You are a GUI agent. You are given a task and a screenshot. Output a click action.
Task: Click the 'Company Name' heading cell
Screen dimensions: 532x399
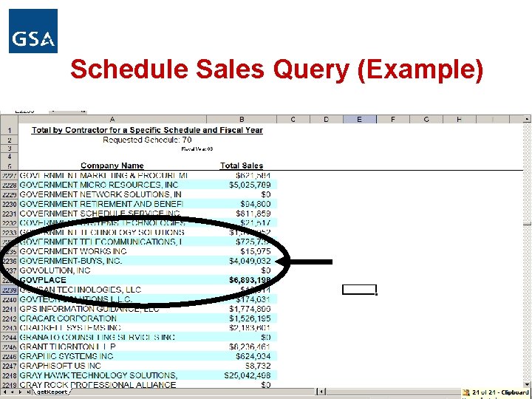tap(112, 166)
